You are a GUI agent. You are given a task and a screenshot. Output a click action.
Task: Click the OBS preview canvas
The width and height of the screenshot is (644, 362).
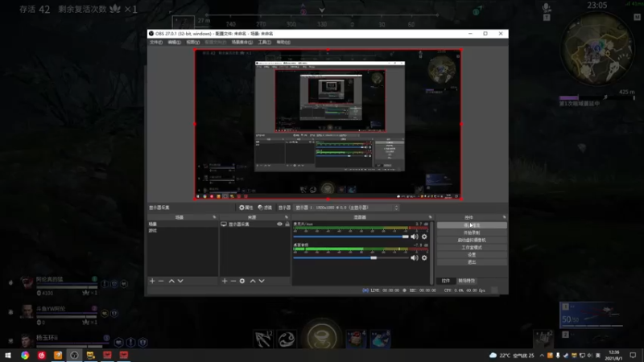tap(328, 125)
